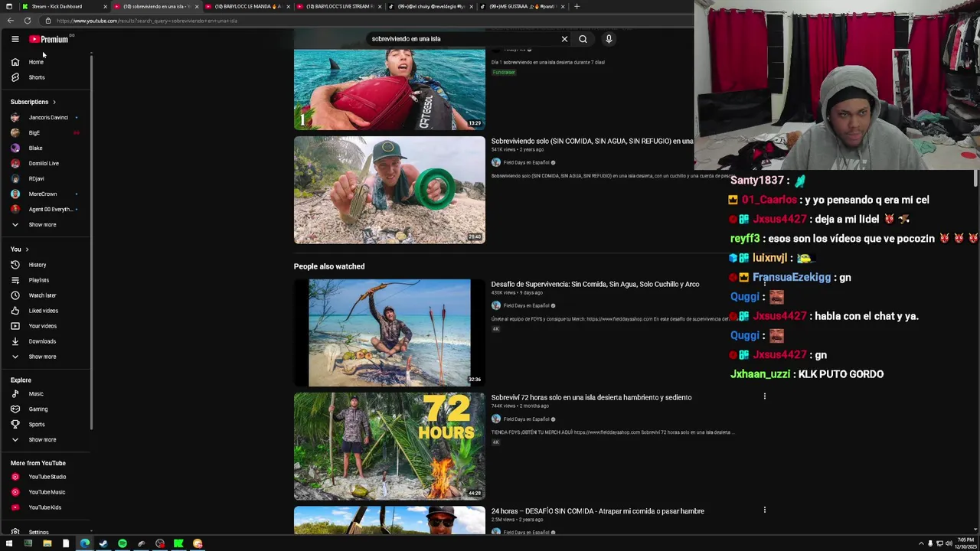Open more options for 72 horas video
Image resolution: width=980 pixels, height=551 pixels.
tap(764, 396)
